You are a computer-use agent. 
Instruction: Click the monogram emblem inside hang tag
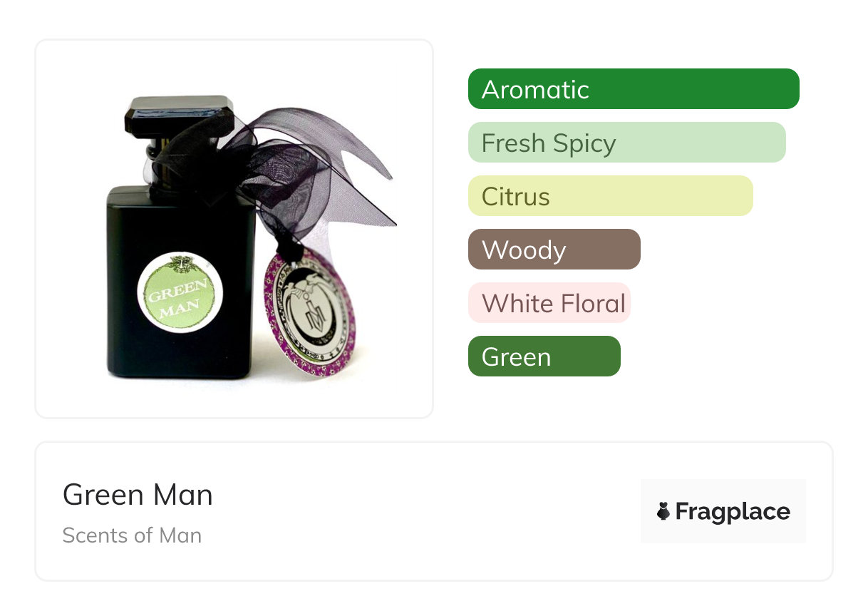pyautogui.click(x=309, y=311)
